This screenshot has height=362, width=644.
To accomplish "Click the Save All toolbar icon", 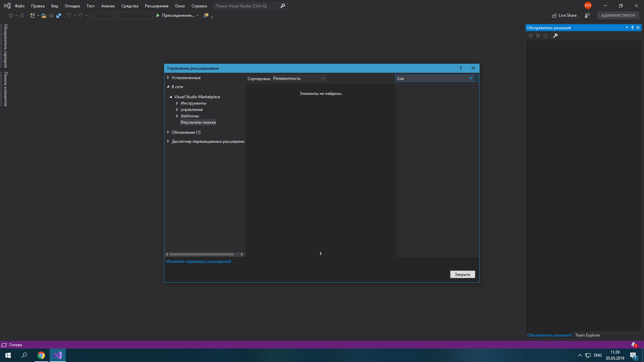I will click(x=59, y=15).
